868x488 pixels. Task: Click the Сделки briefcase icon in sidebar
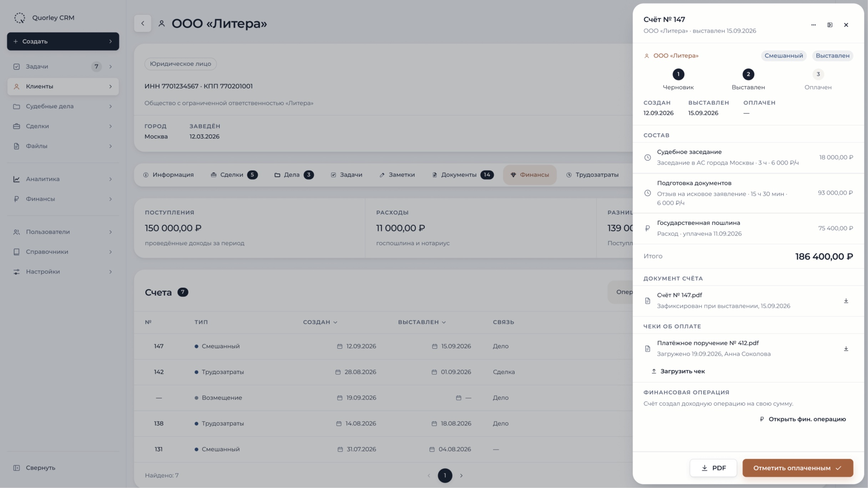(16, 126)
